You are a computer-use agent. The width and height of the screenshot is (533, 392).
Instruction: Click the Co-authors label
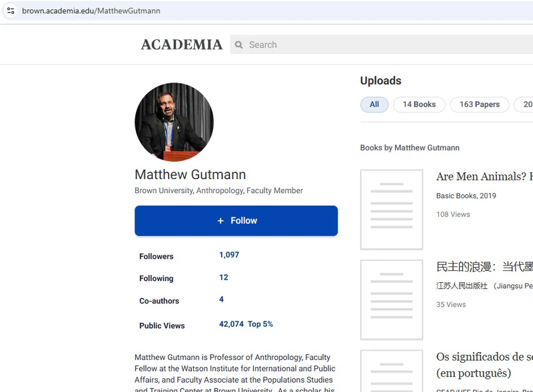point(159,301)
